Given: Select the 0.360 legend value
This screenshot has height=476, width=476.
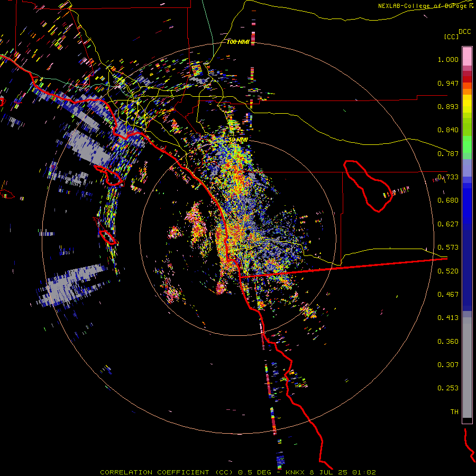Looking at the screenshot, I should coord(448,342).
